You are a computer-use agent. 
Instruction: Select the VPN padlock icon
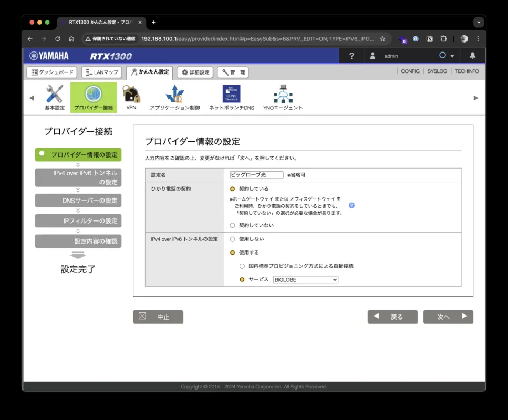[131, 94]
